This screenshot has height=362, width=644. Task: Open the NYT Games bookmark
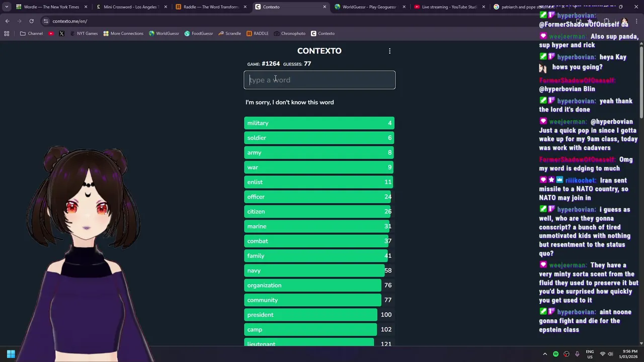[84, 34]
